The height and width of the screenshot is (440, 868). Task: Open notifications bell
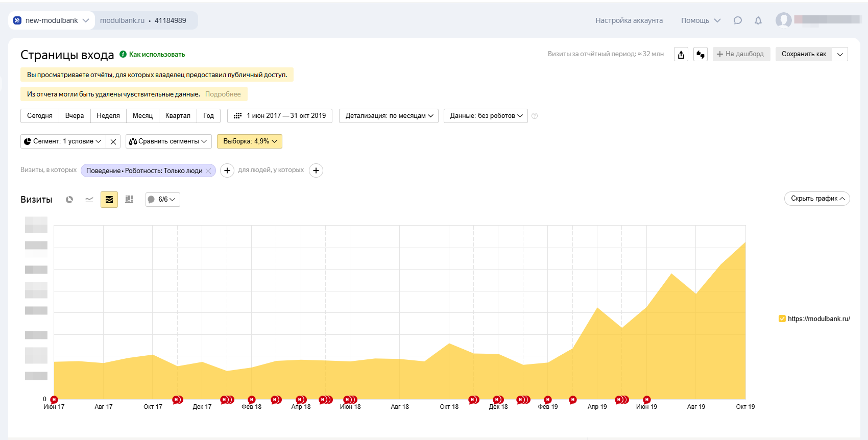758,20
